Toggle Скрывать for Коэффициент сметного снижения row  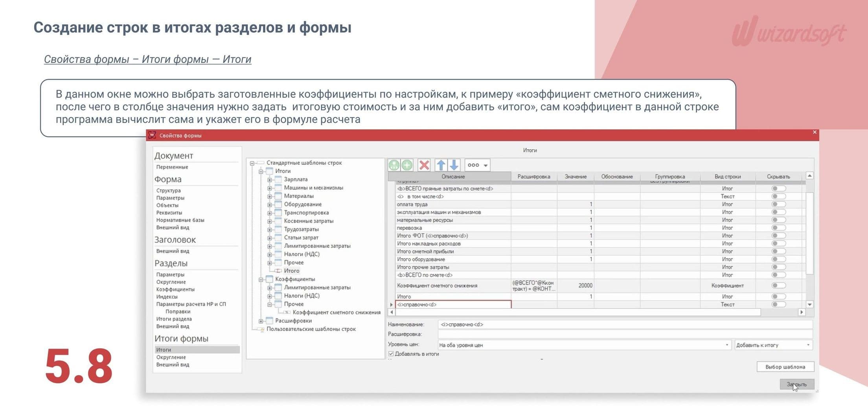(x=778, y=286)
